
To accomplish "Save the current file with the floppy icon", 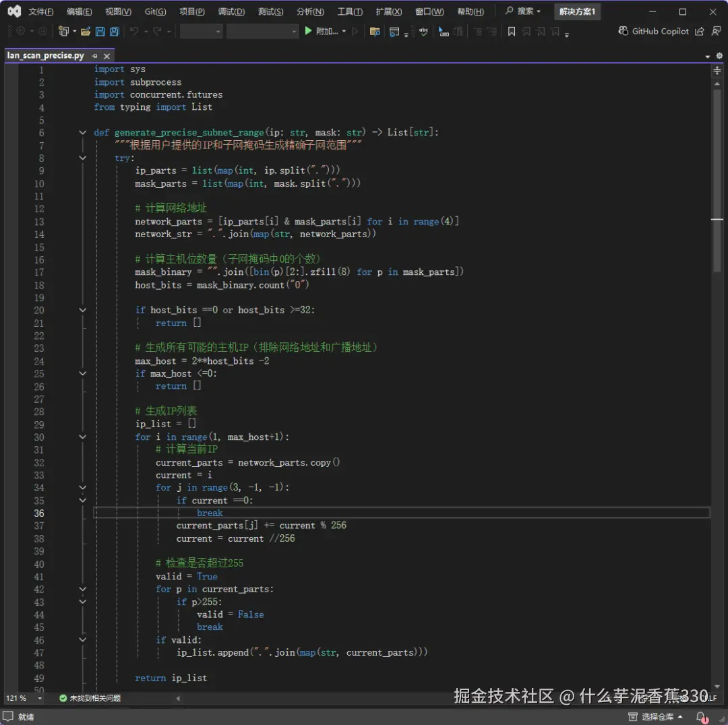I will pyautogui.click(x=100, y=31).
